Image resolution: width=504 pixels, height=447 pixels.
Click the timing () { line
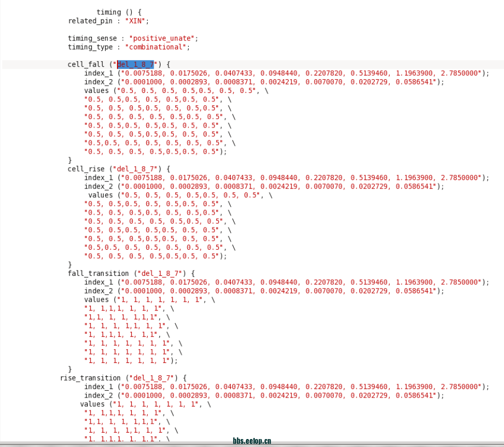pyautogui.click(x=119, y=12)
